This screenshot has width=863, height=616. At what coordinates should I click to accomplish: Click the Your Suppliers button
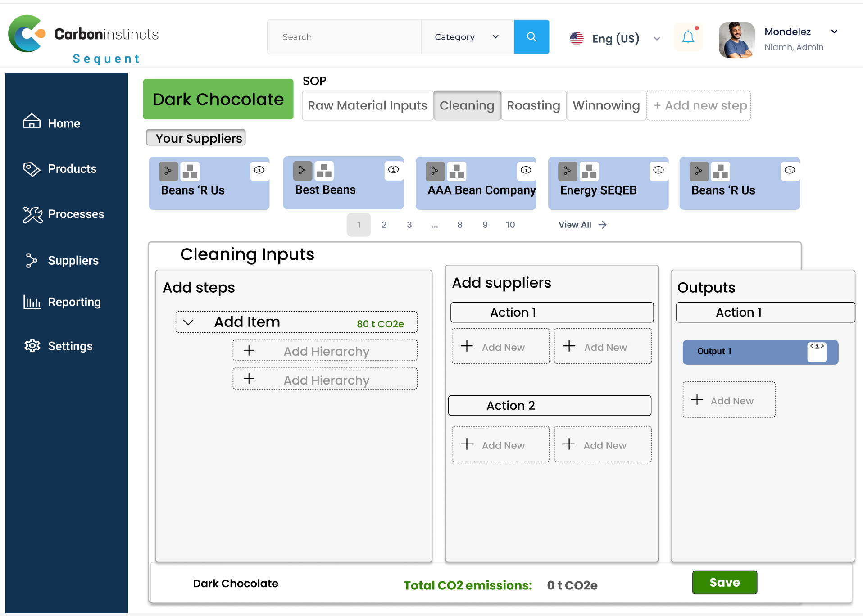coord(196,138)
